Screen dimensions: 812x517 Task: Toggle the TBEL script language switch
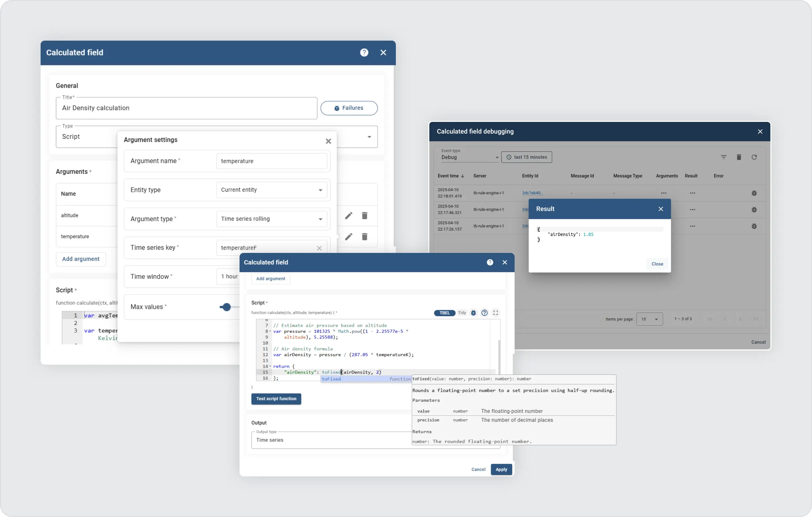click(x=444, y=313)
